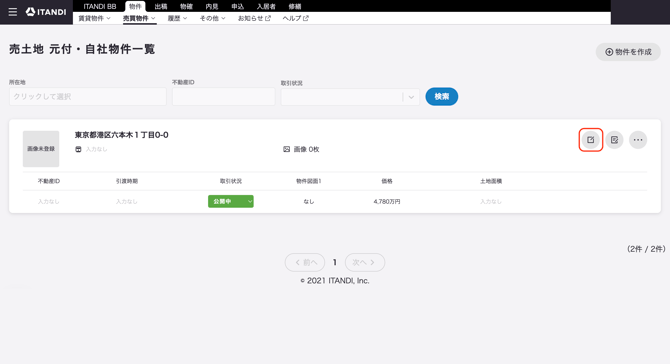Expand the その他 dropdown menu
The height and width of the screenshot is (364, 670).
tap(212, 18)
